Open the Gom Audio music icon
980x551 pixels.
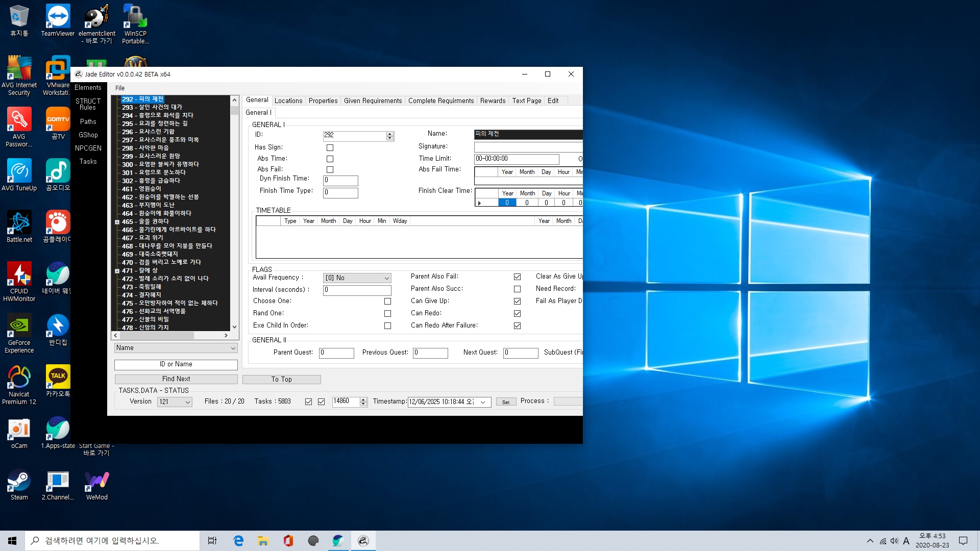(58, 175)
